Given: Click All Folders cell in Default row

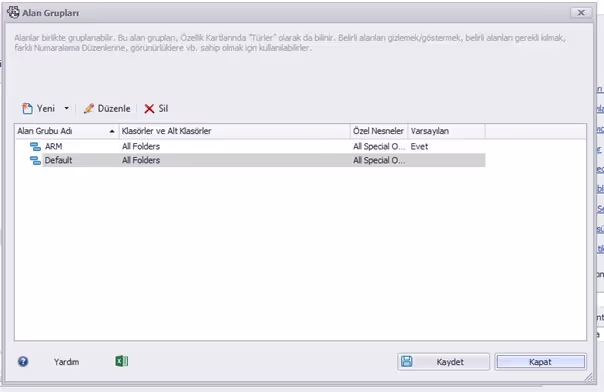Looking at the screenshot, I should (141, 160).
